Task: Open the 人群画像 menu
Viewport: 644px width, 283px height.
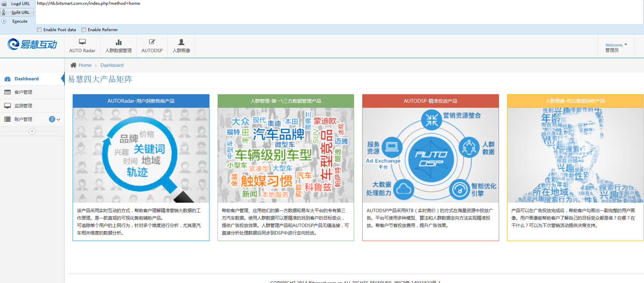Action: click(181, 46)
